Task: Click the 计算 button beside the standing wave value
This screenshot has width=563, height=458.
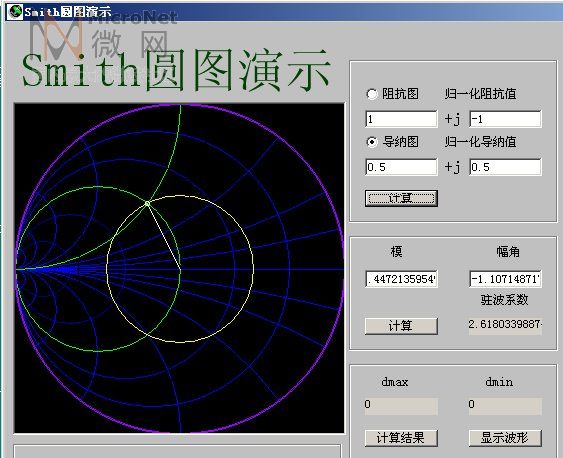Action: pyautogui.click(x=401, y=326)
